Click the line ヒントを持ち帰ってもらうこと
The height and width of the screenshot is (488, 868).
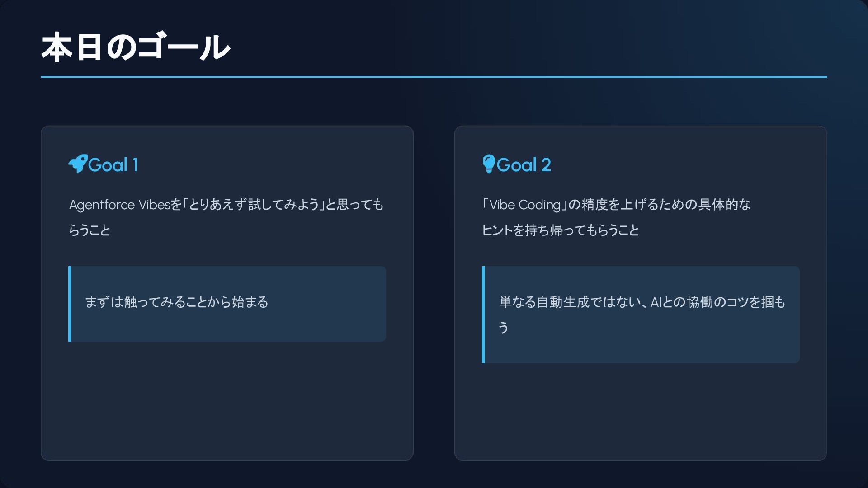561,230
